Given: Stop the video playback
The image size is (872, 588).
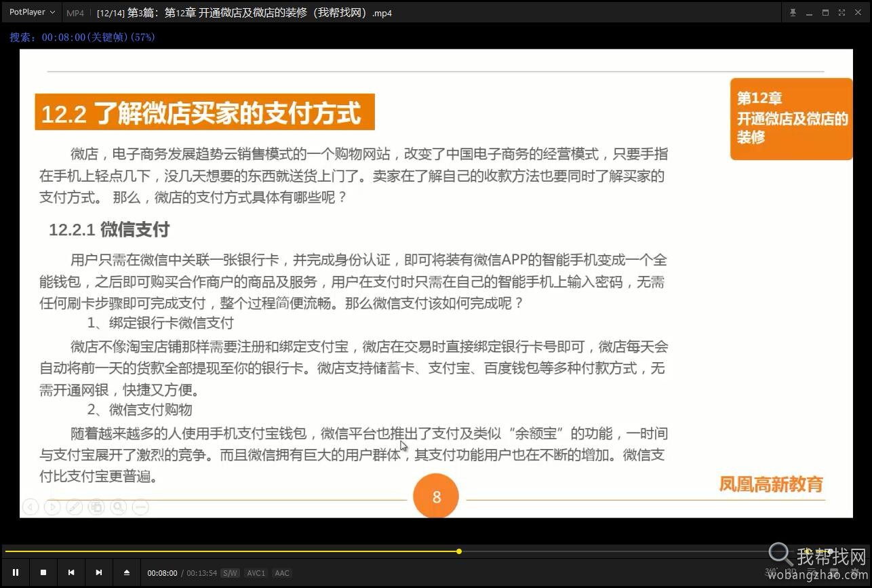Looking at the screenshot, I should (x=43, y=572).
